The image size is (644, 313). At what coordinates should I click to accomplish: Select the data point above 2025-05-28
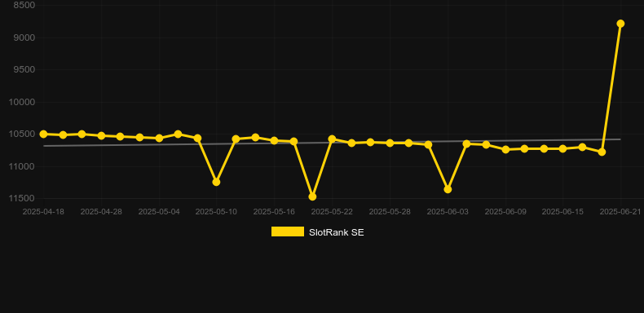390,143
